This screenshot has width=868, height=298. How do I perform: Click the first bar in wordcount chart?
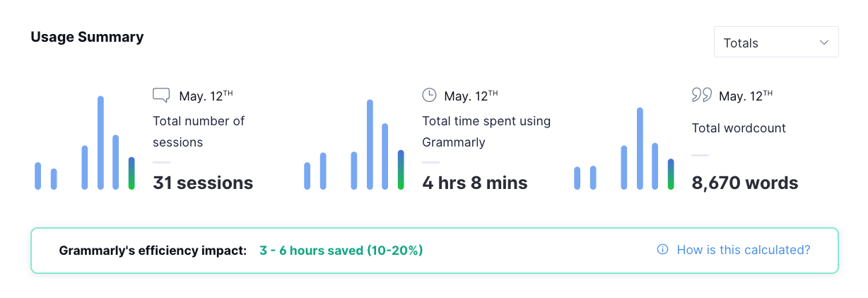coord(577,178)
